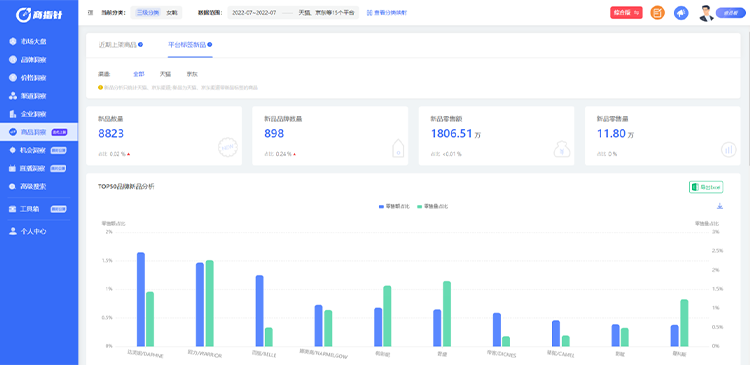Click 查看分类映射 link
The height and width of the screenshot is (365, 750).
pos(387,13)
